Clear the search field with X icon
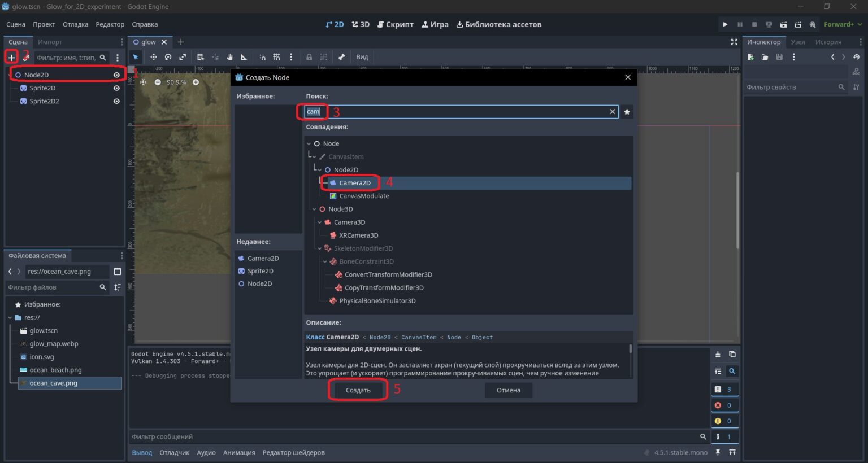The image size is (868, 463). (x=612, y=112)
